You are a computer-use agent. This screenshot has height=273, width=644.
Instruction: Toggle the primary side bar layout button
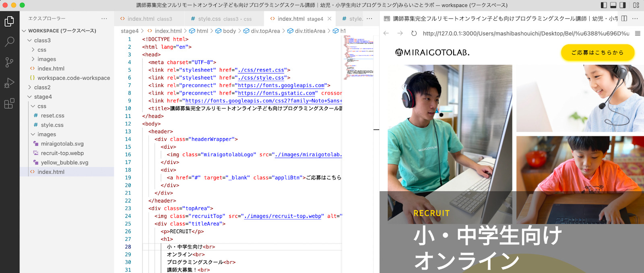click(x=604, y=5)
